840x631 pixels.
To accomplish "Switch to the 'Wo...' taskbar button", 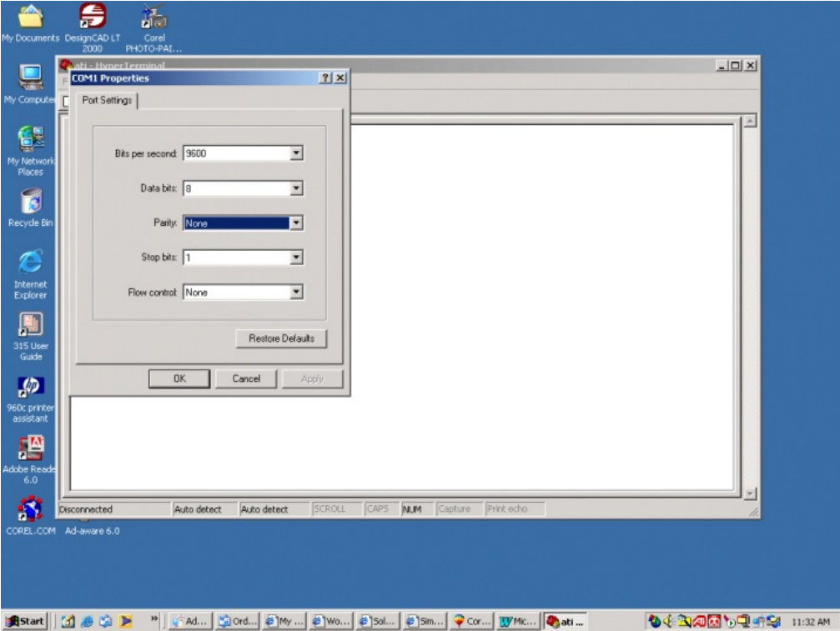I will point(331,621).
